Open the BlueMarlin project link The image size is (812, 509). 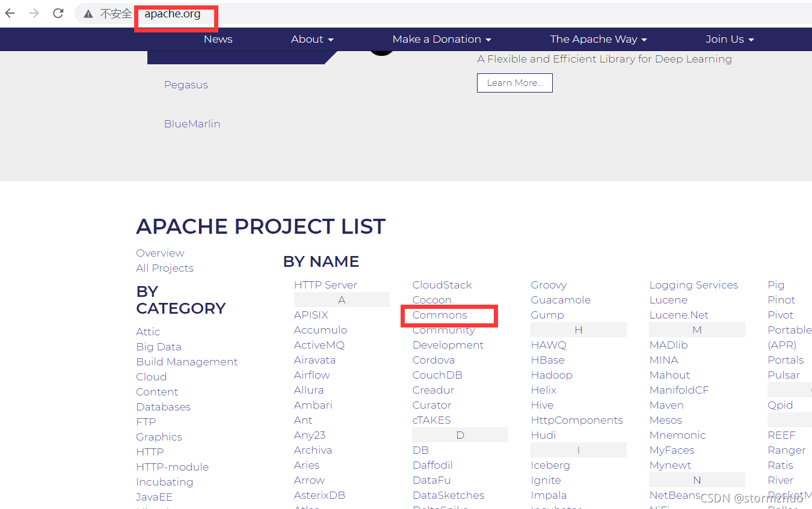coord(192,124)
